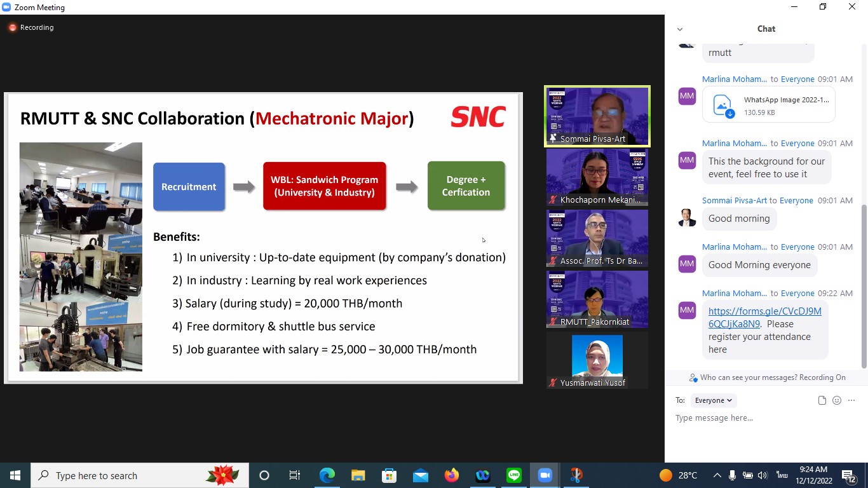Select Khochaporn Mekani's video thumbnail
This screenshot has height=488, width=868.
[597, 177]
